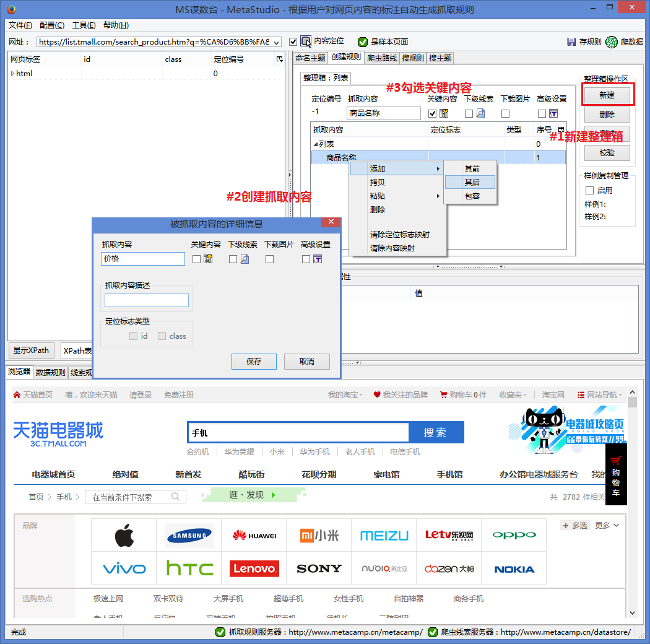Expand 更多 brands dropdown
Viewport: 650px width, 644px height.
pyautogui.click(x=607, y=525)
